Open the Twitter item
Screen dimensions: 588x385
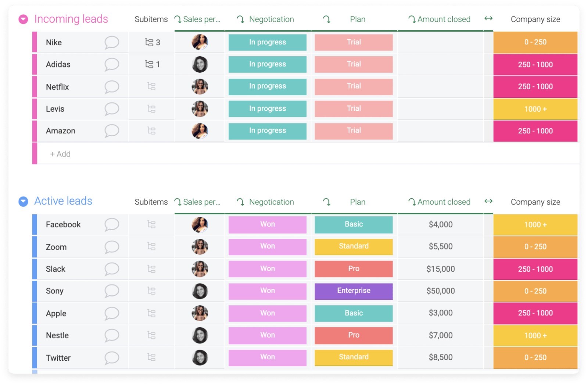(x=58, y=358)
